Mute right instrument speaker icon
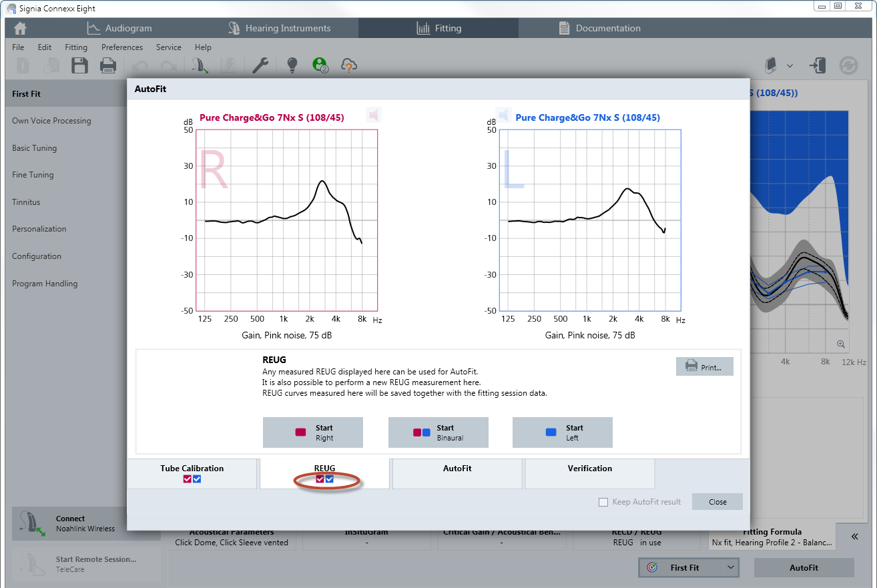This screenshot has height=588, width=877. point(374,115)
